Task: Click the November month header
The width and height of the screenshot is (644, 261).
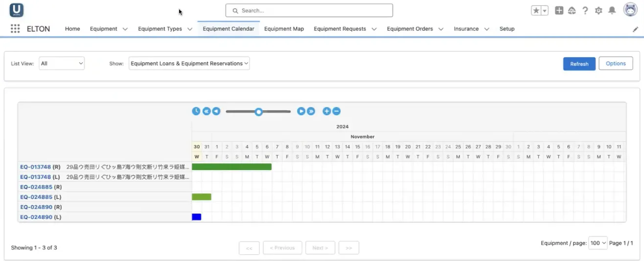Action: (x=363, y=137)
